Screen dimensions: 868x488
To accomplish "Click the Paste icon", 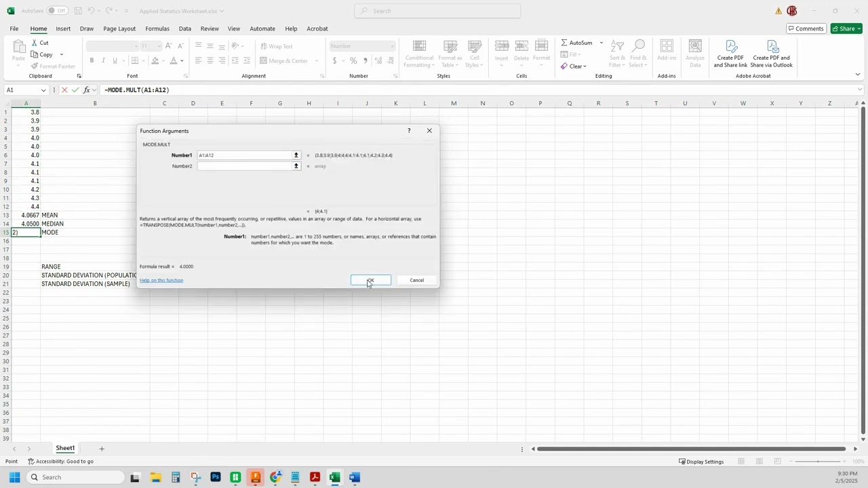I will click(18, 47).
